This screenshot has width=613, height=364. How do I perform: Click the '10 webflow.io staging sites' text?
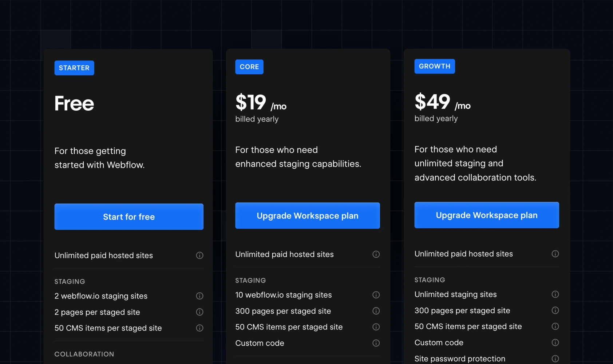pyautogui.click(x=284, y=295)
